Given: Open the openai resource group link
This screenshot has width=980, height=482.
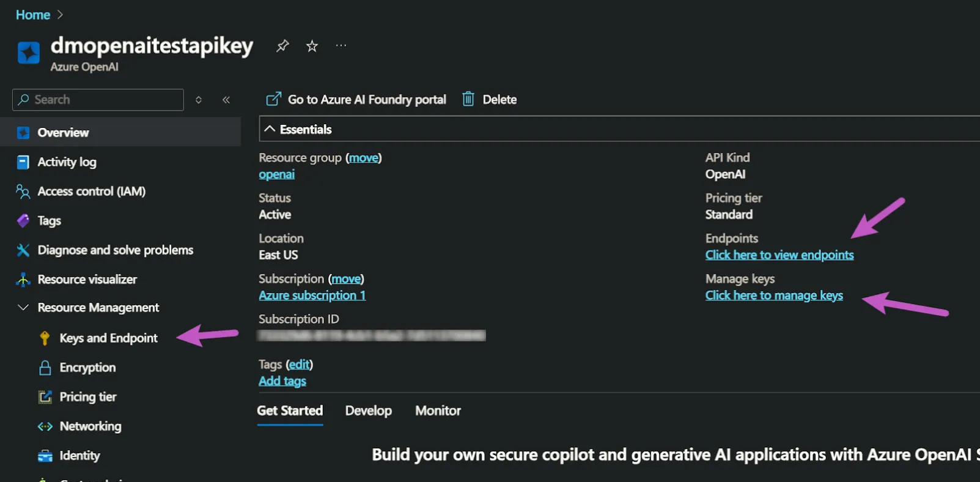Looking at the screenshot, I should (277, 174).
